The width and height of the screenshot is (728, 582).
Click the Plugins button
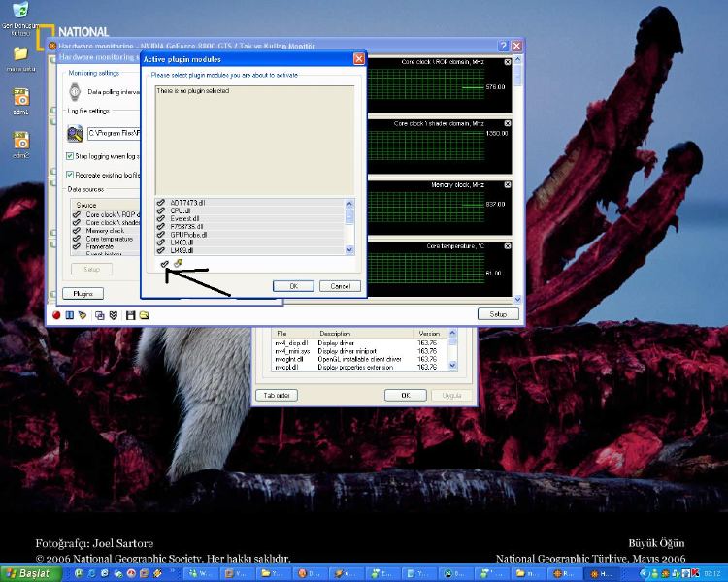point(83,294)
